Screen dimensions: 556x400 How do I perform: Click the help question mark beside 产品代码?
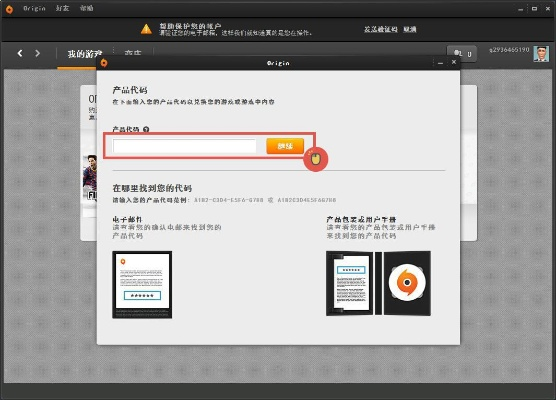[146, 129]
